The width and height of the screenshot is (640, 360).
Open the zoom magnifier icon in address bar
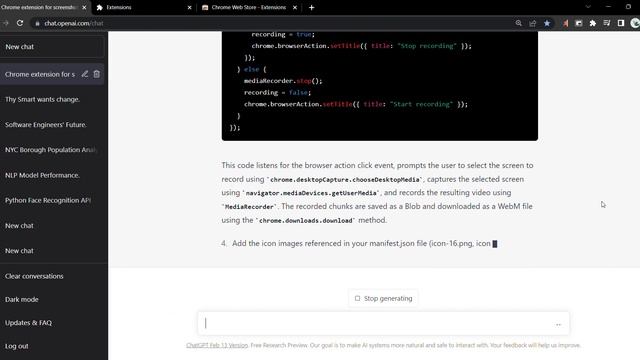(x=518, y=23)
